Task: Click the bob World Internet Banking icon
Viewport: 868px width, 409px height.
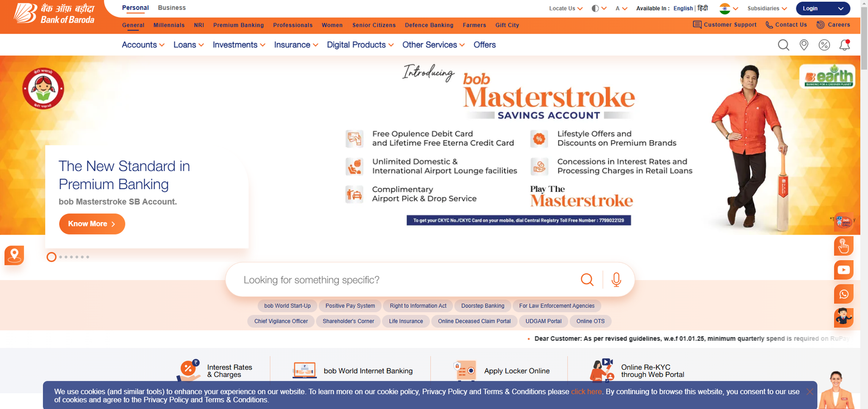Action: tap(304, 370)
